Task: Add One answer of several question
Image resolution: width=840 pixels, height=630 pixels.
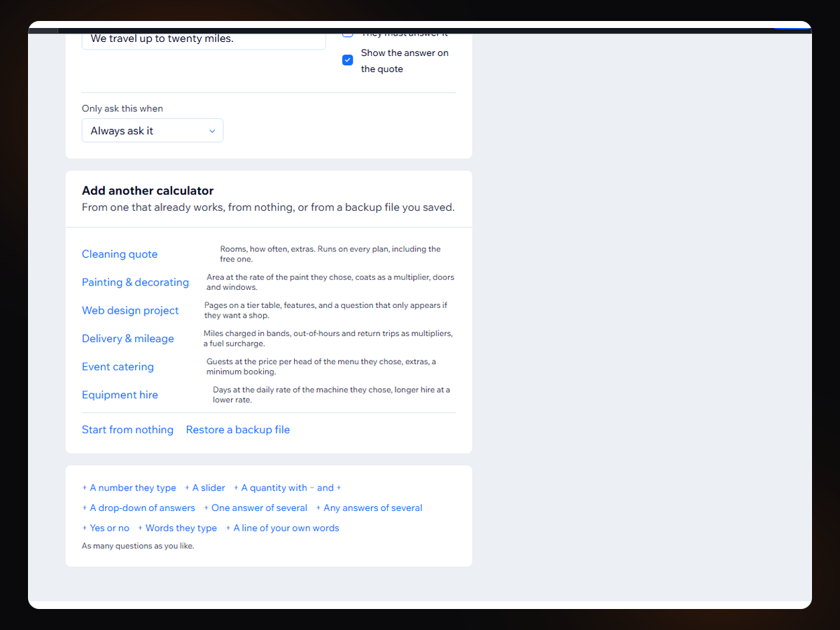Action: (x=255, y=508)
